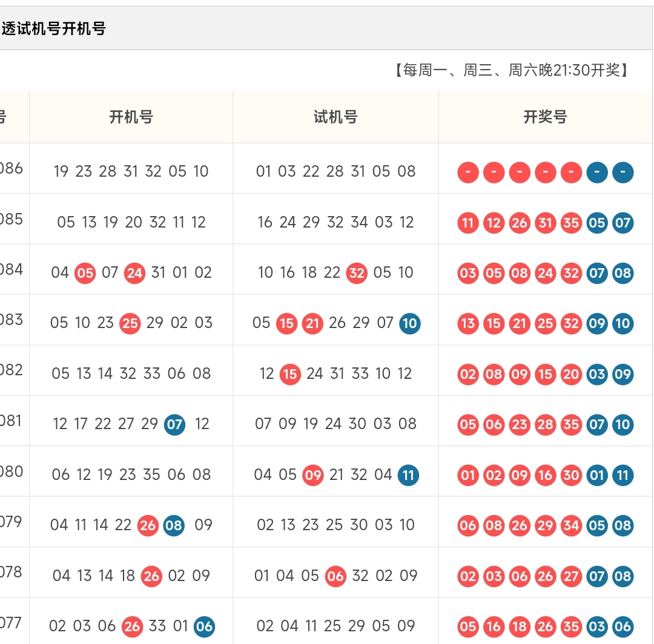Image resolution: width=654 pixels, height=644 pixels.
Task: Click blue ball 09 in draw 13 15 21 25 32 09 10
Action: click(597, 323)
